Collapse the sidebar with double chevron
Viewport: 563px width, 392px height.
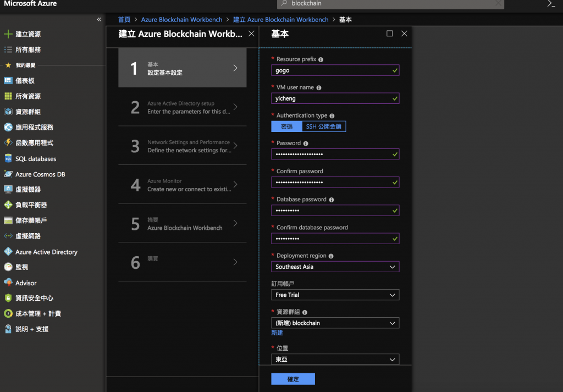(99, 19)
